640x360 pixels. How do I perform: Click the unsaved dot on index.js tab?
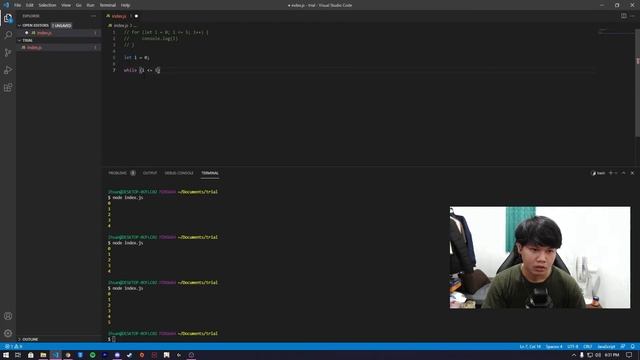[x=136, y=16]
